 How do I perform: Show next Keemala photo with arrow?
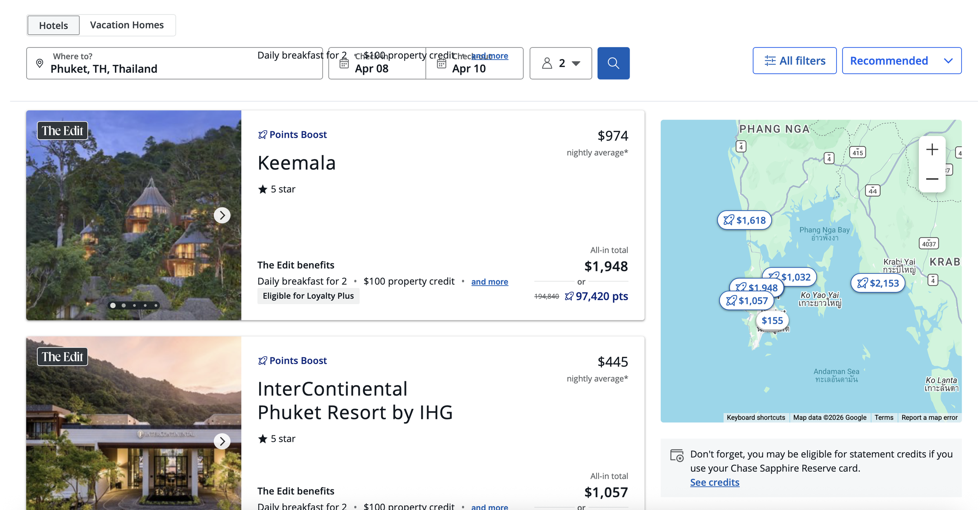pyautogui.click(x=222, y=215)
